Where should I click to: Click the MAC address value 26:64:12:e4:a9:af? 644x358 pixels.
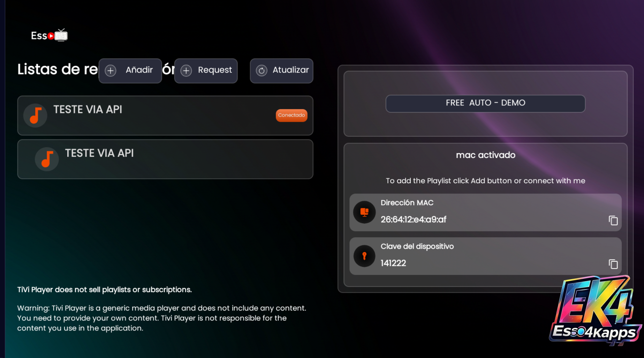[413, 219]
